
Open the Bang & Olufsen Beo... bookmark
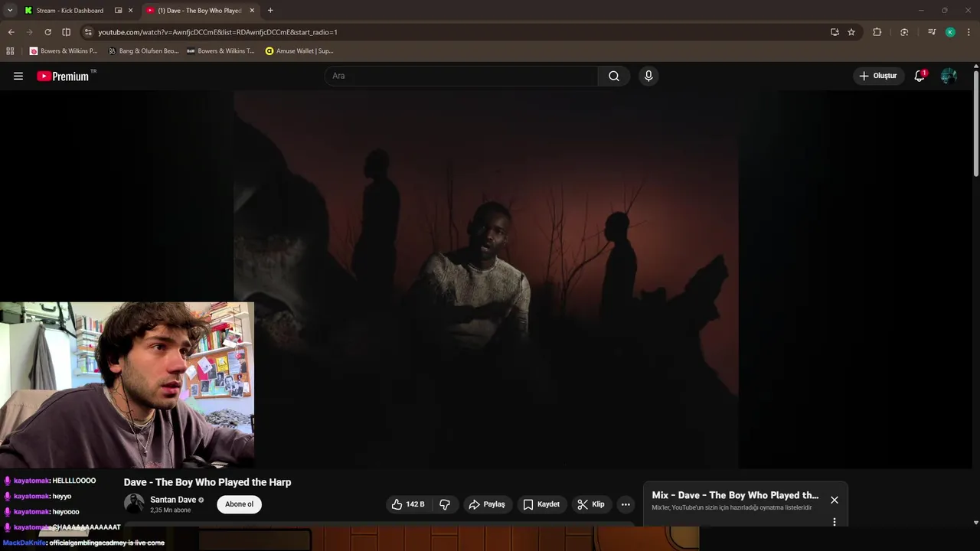click(143, 51)
